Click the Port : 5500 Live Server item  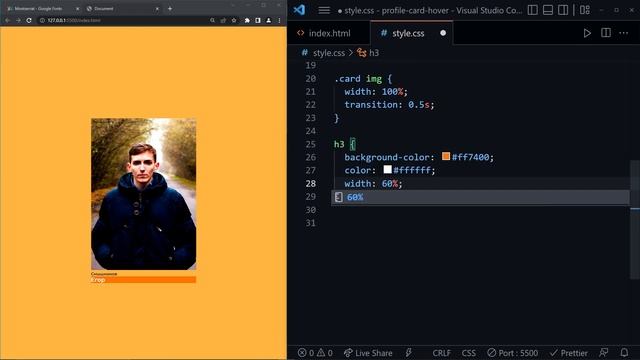click(x=513, y=353)
